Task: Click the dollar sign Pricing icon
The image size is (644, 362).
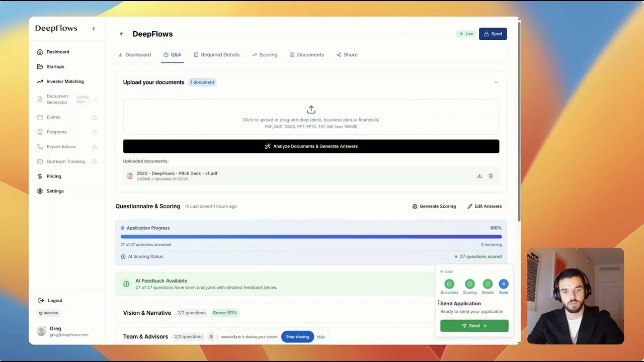Action: [40, 176]
